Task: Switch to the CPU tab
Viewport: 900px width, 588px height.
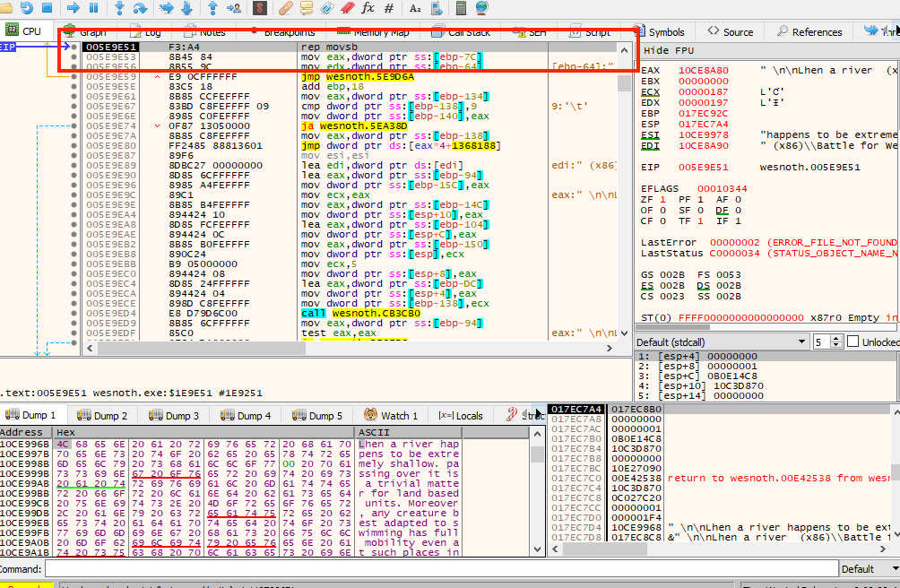Action: click(x=24, y=31)
